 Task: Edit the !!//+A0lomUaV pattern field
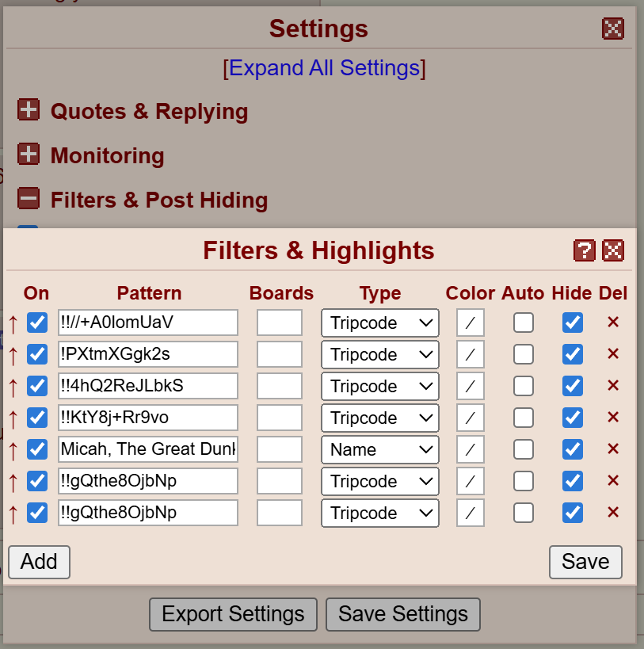148,323
